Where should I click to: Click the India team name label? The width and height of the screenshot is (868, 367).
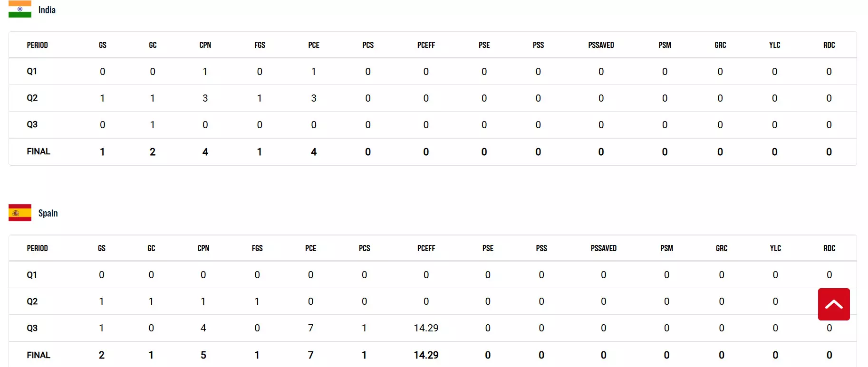click(x=47, y=10)
